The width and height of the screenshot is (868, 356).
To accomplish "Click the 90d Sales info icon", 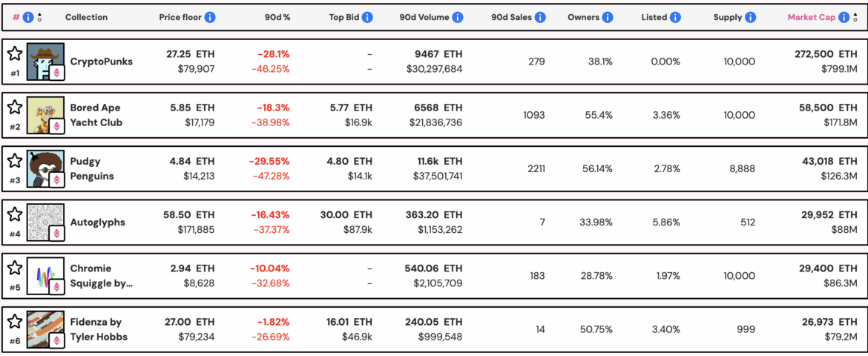I will pos(541,17).
